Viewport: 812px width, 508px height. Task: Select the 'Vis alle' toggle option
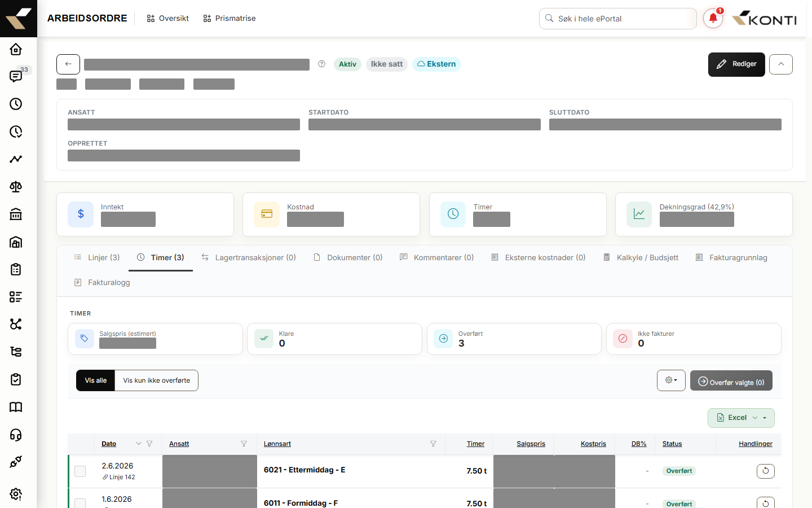(x=96, y=380)
